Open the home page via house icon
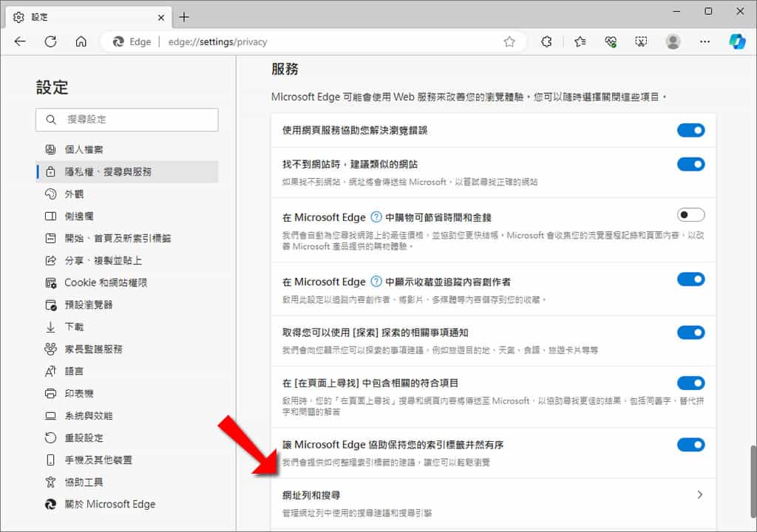 tap(81, 41)
